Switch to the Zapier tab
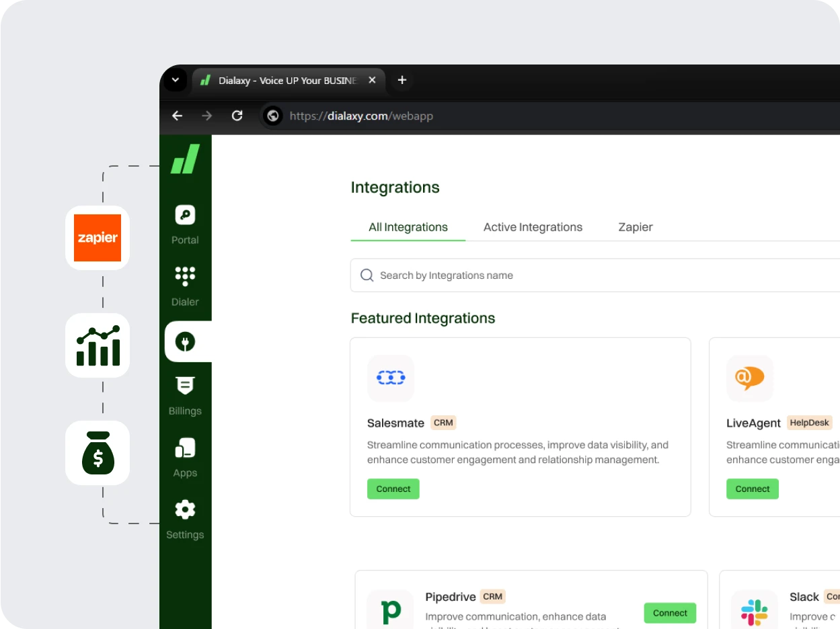 636,227
